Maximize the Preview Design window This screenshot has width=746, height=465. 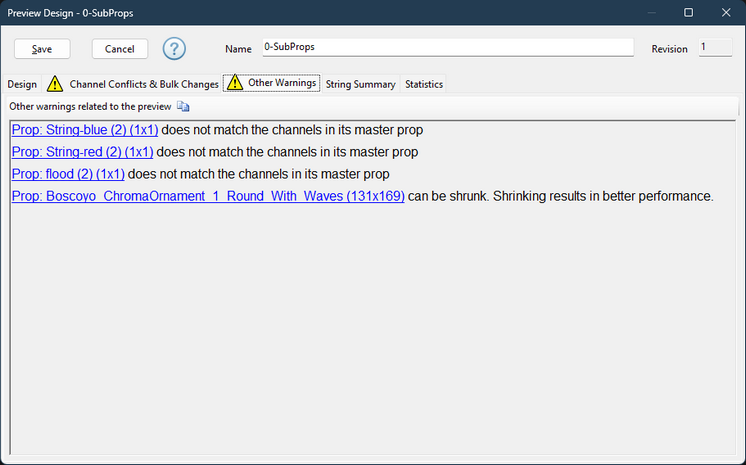(x=688, y=12)
